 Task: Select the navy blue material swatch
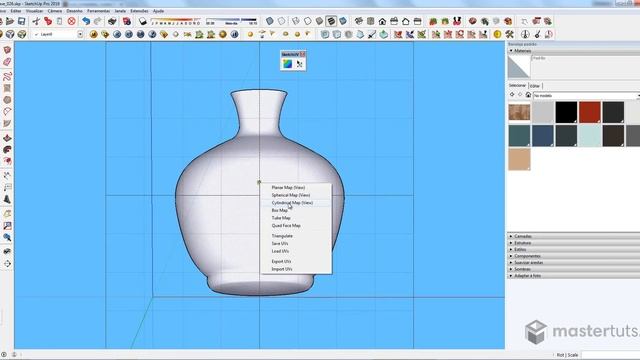542,136
